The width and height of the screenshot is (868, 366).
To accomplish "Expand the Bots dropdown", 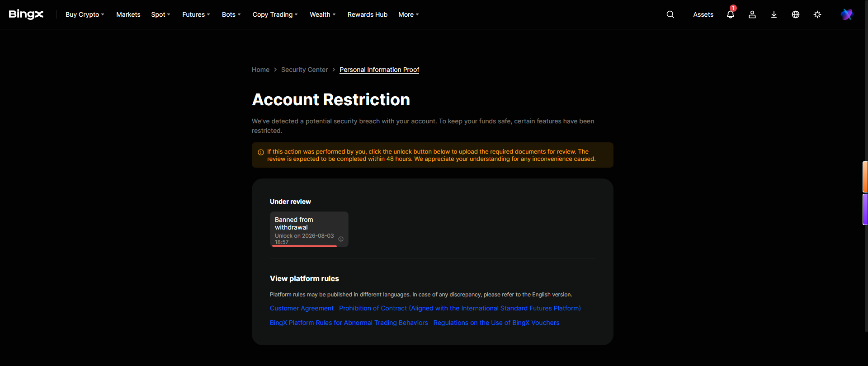I will click(x=231, y=14).
